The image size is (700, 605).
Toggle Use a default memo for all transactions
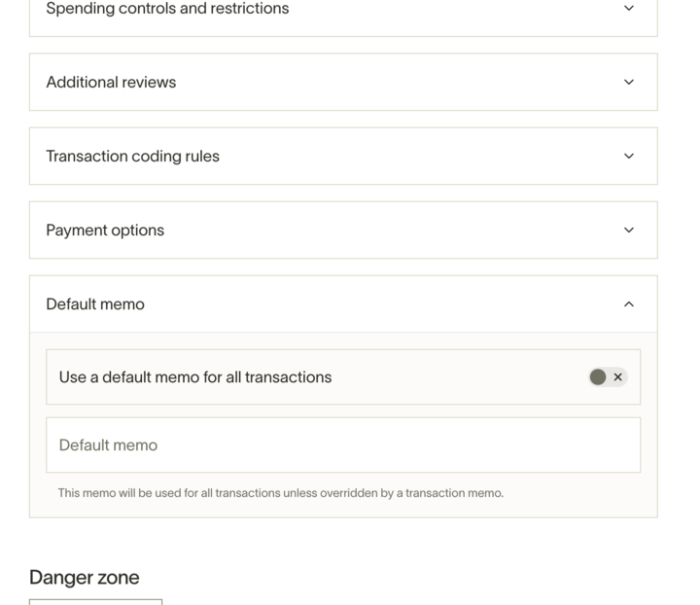pyautogui.click(x=608, y=377)
